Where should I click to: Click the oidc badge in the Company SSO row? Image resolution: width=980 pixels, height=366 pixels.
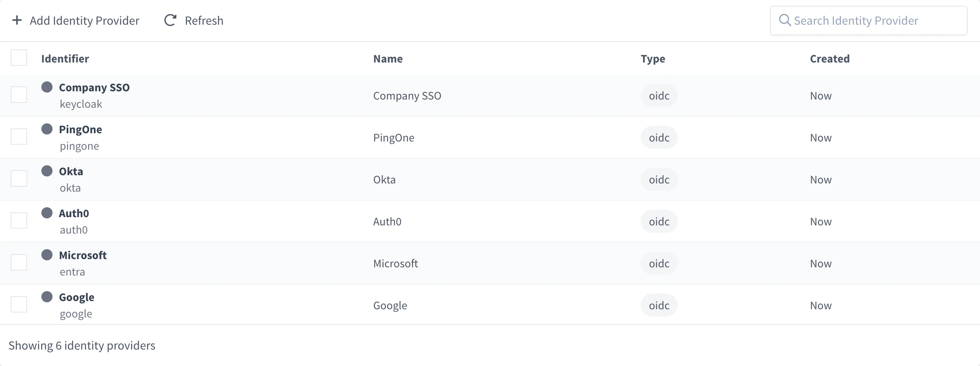click(x=659, y=95)
